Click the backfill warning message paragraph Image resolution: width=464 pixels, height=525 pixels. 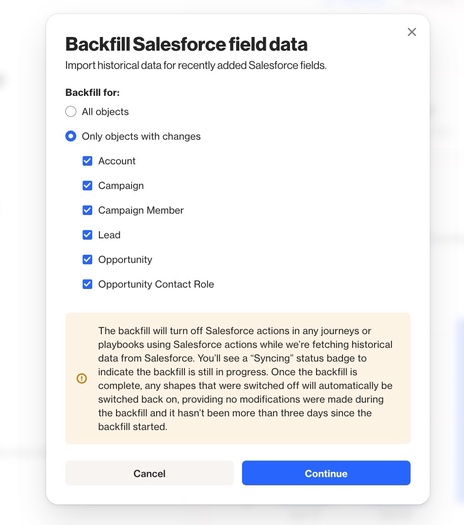pyautogui.click(x=245, y=378)
